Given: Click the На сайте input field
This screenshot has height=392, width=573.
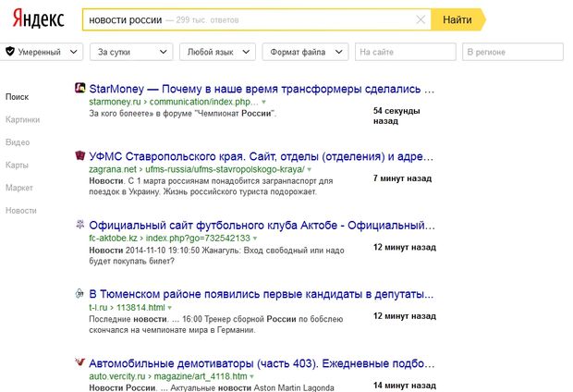Looking at the screenshot, I should tap(406, 52).
